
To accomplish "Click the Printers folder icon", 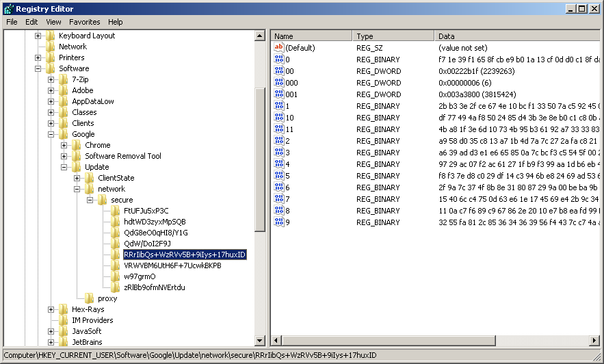I will tap(51, 57).
